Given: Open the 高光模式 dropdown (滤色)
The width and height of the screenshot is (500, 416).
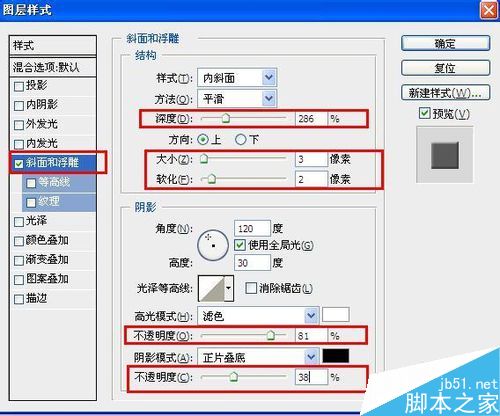Looking at the screenshot, I should (x=258, y=316).
